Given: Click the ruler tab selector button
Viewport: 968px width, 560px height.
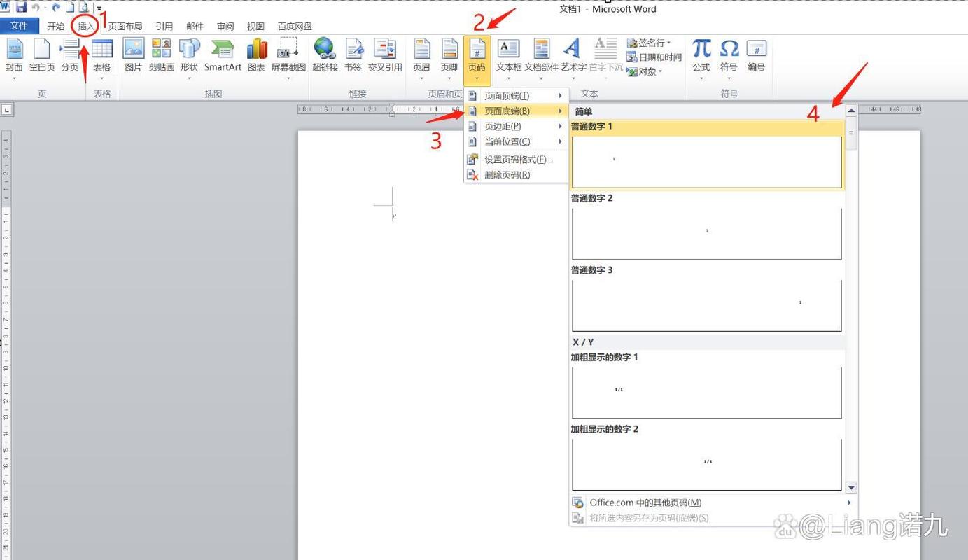Looking at the screenshot, I should 6,110.
